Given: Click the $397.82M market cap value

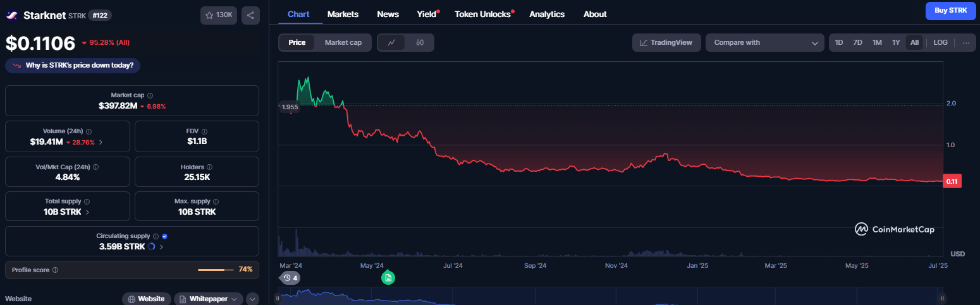Looking at the screenshot, I should click(118, 105).
